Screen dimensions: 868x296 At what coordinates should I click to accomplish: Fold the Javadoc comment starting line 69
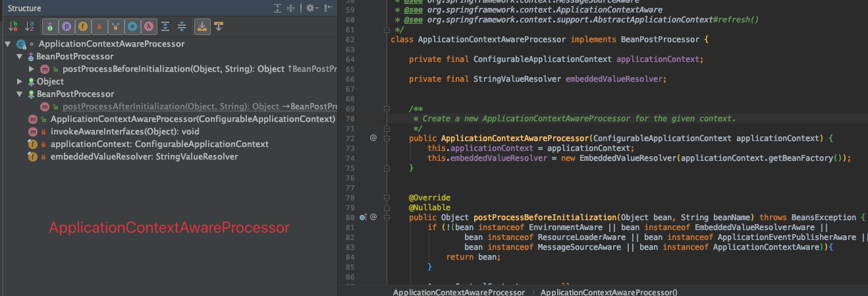click(x=385, y=109)
